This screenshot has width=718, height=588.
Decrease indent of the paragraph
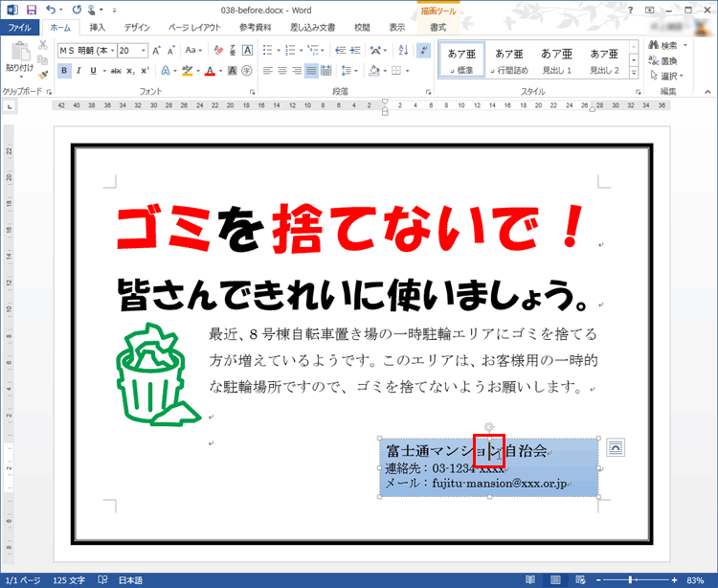340,51
